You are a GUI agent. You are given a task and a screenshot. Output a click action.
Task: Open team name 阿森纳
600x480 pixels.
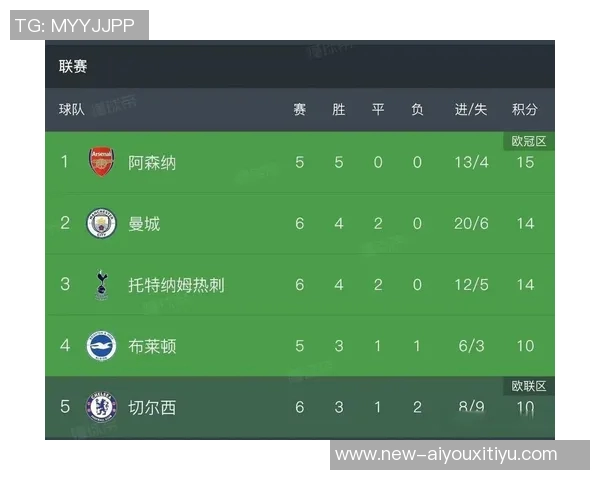click(152, 162)
